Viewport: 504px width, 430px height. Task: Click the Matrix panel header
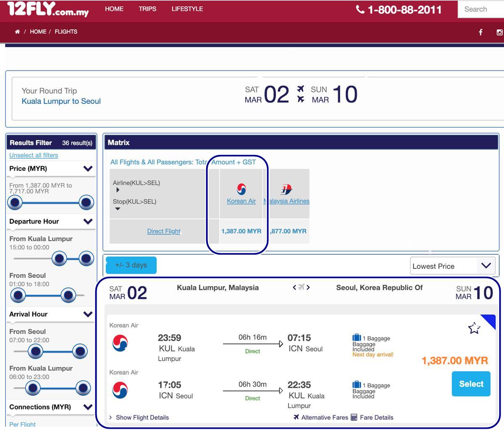(301, 143)
